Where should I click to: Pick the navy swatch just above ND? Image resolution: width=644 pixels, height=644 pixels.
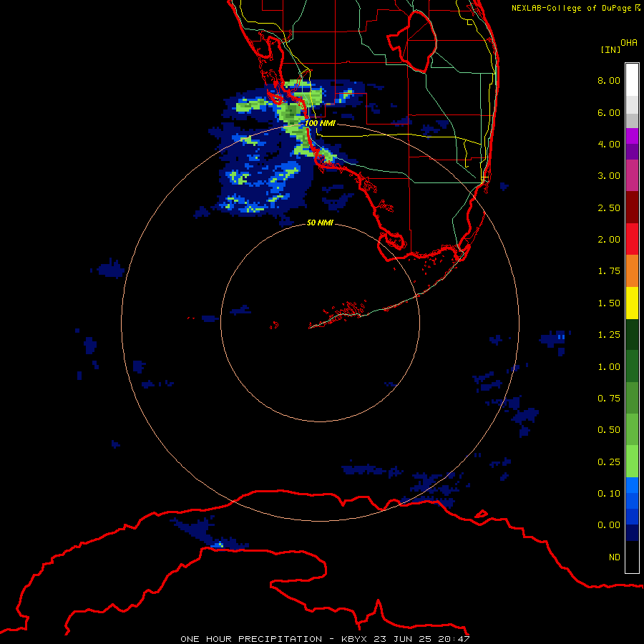632,533
